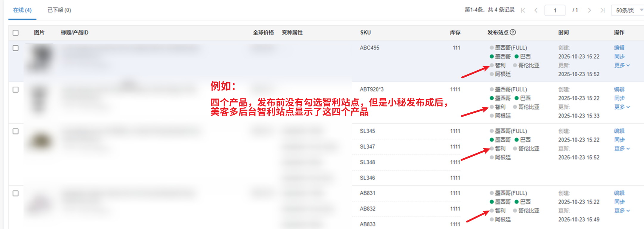This screenshot has height=229, width=644.
Task: Click 编辑 link for ABT920*3 product
Action: tap(619, 89)
